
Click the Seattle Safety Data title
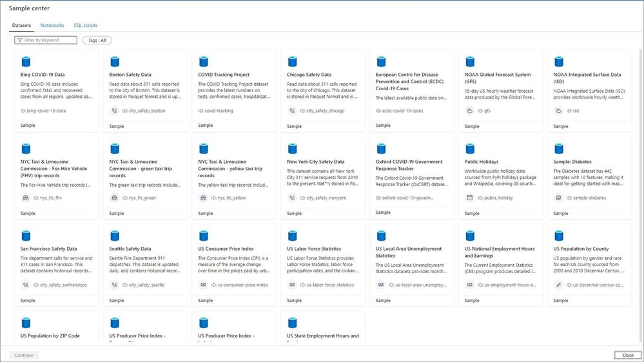pos(130,249)
